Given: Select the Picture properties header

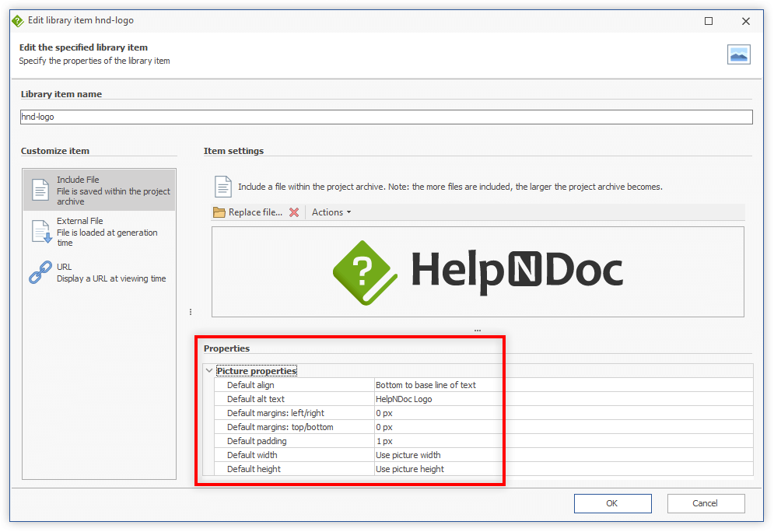Looking at the screenshot, I should coord(257,371).
